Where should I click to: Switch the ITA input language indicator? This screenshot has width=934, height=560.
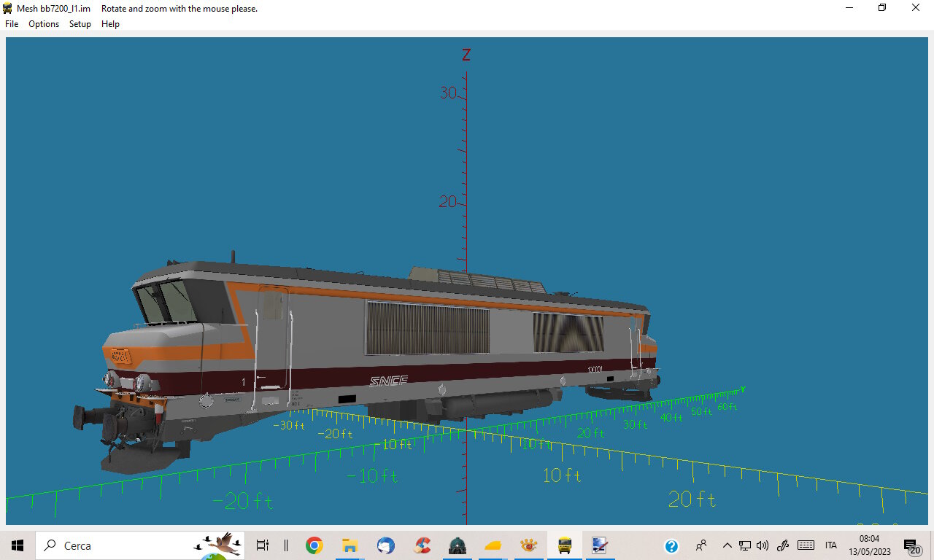(831, 545)
